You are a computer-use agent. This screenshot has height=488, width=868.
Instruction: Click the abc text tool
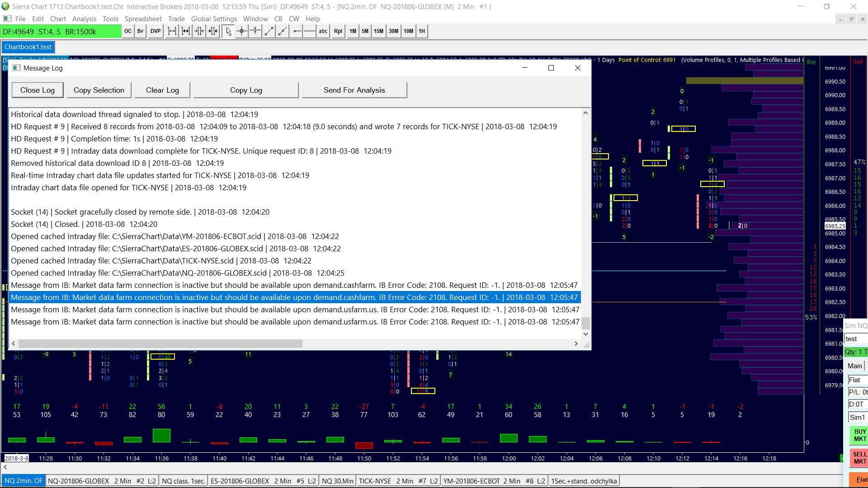pos(323,31)
